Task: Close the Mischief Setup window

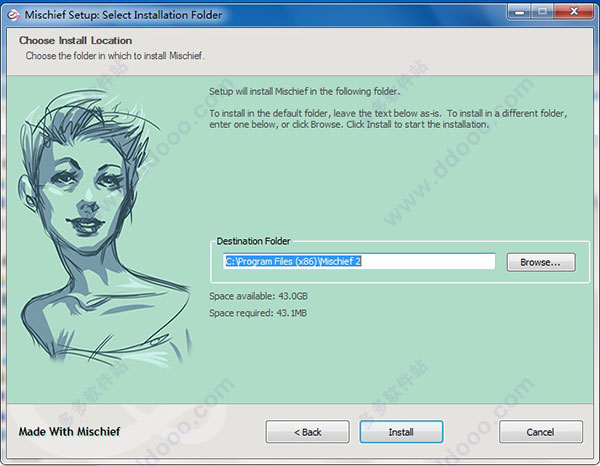Action: click(x=574, y=11)
